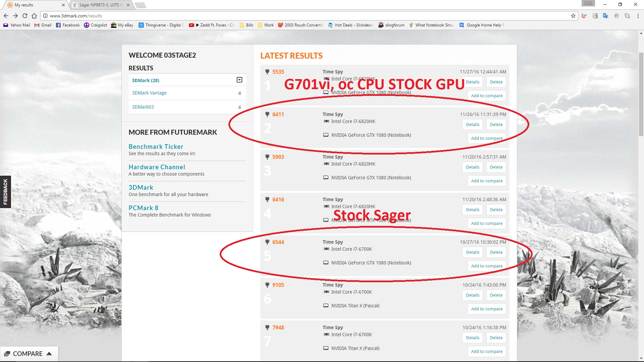The height and width of the screenshot is (362, 644).
Task: Expand the COMPARE panel arrow
Action: click(x=49, y=354)
